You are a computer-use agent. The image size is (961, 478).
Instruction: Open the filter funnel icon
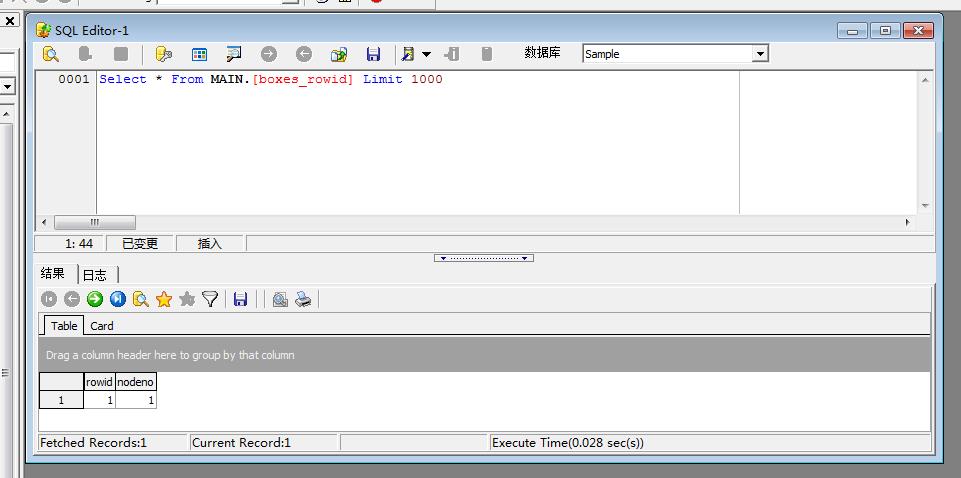tap(210, 299)
